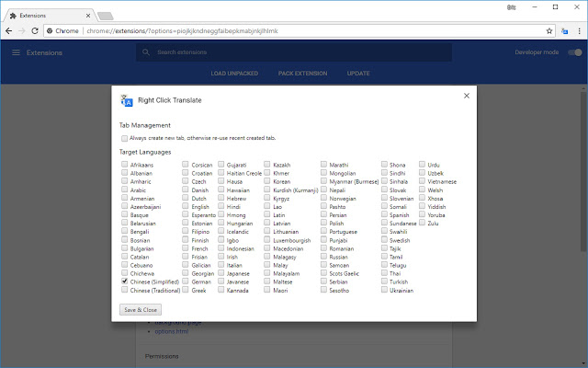The width and height of the screenshot is (588, 368).
Task: Tick the Italian checkbox
Action: click(220, 264)
